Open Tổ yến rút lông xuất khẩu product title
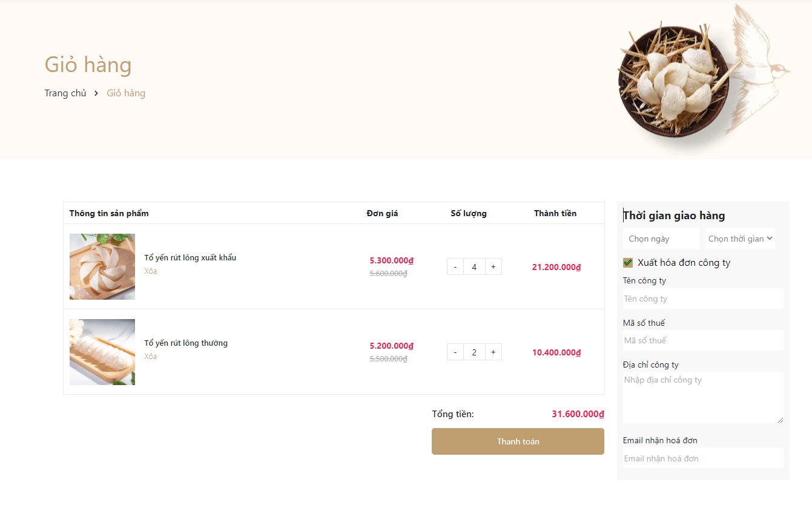This screenshot has width=812, height=508. (190, 258)
